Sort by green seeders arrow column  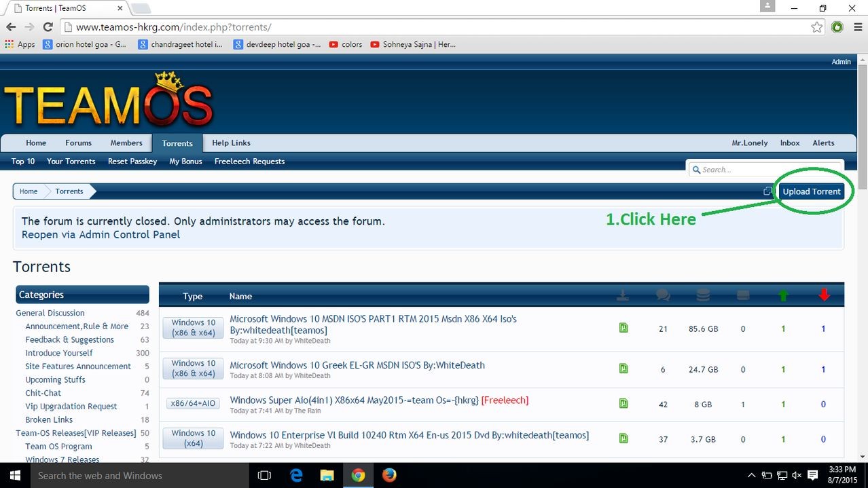783,295
